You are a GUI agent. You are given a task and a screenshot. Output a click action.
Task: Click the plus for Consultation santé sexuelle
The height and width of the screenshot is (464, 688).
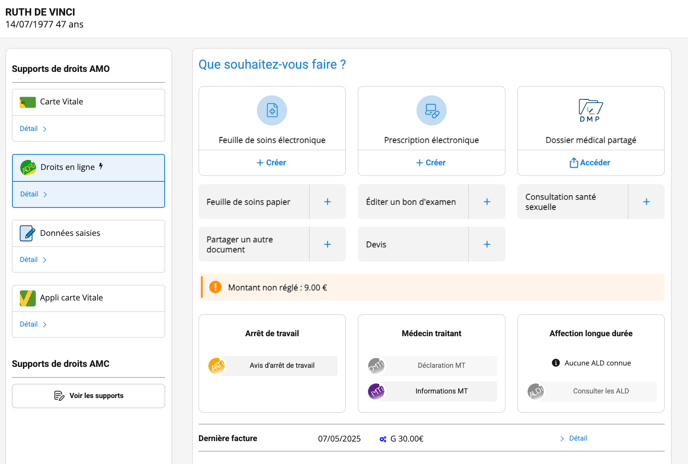pos(646,201)
